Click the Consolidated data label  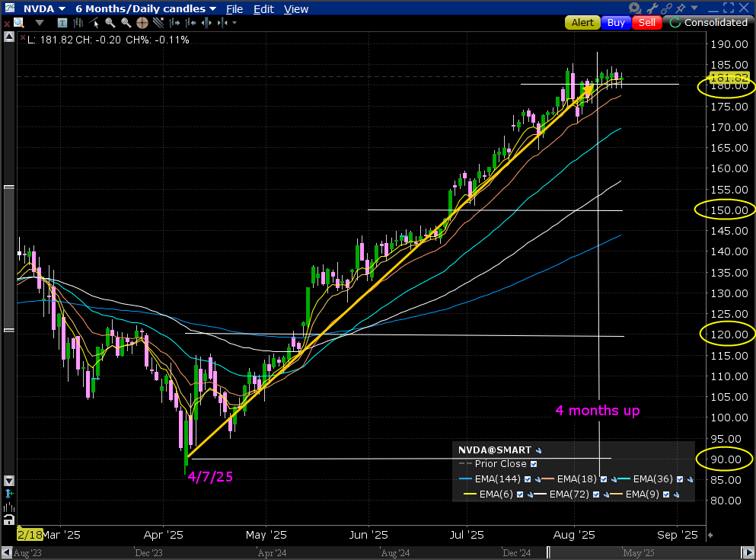pos(716,23)
